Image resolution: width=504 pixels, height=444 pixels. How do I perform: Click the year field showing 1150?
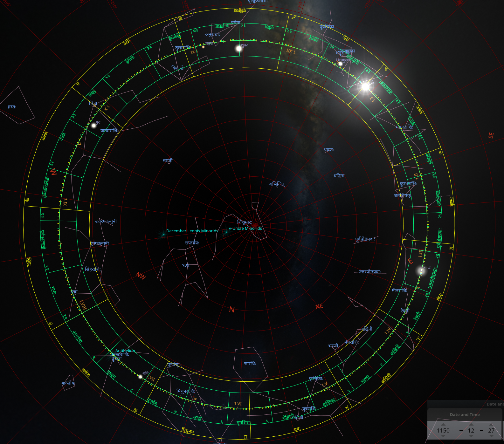point(443,430)
